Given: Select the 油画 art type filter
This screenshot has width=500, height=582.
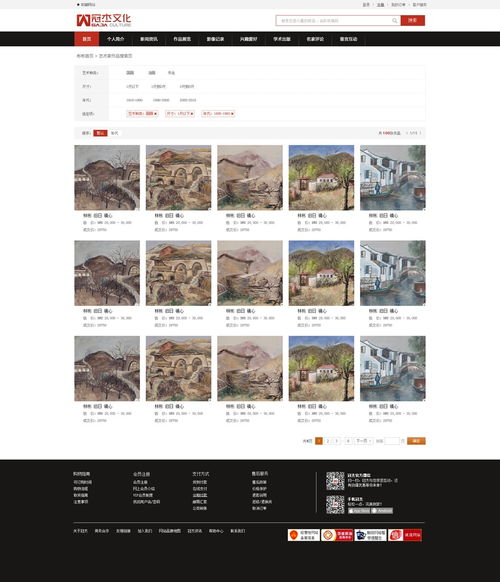Looking at the screenshot, I should coord(152,73).
